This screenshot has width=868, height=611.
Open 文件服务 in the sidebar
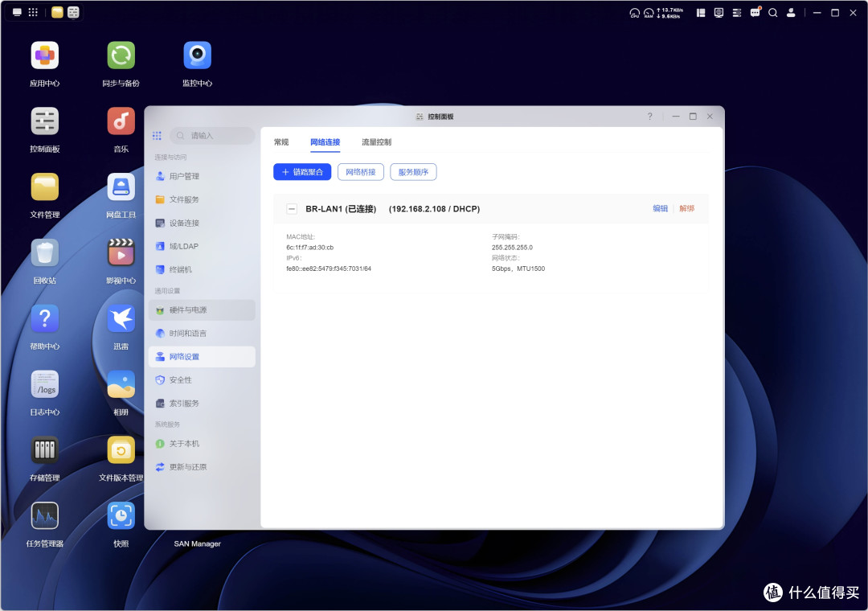202,199
